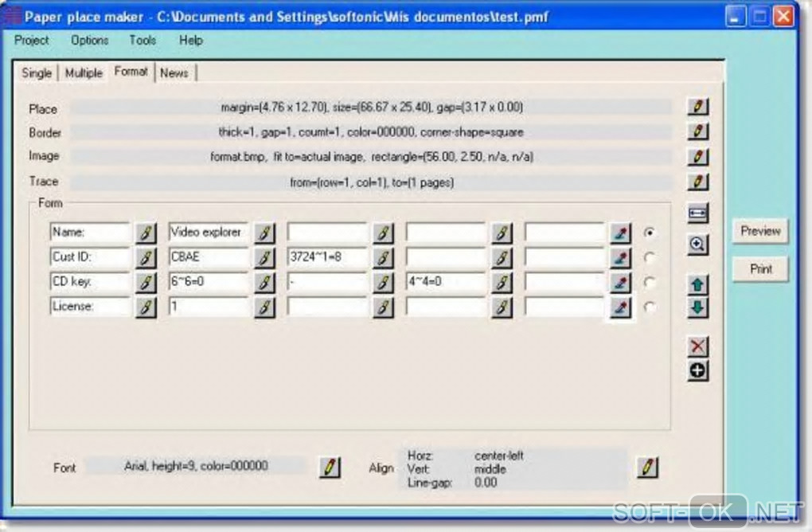Click the center-left alignment value
The height and width of the screenshot is (532, 812).
click(498, 456)
